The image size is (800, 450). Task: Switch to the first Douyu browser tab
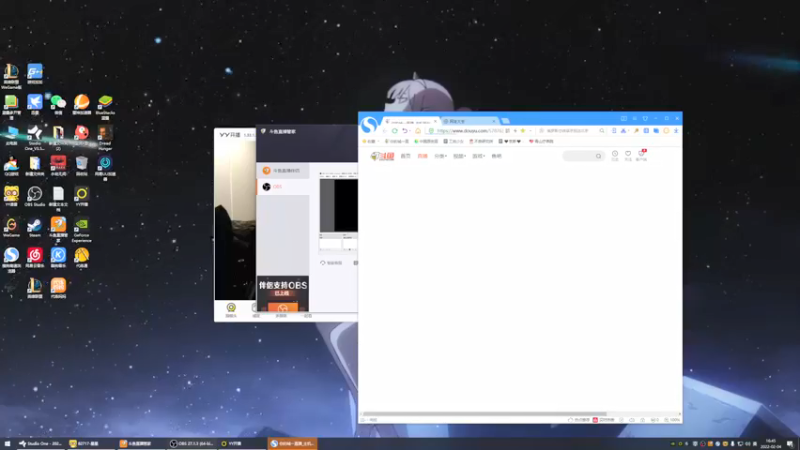pos(411,121)
